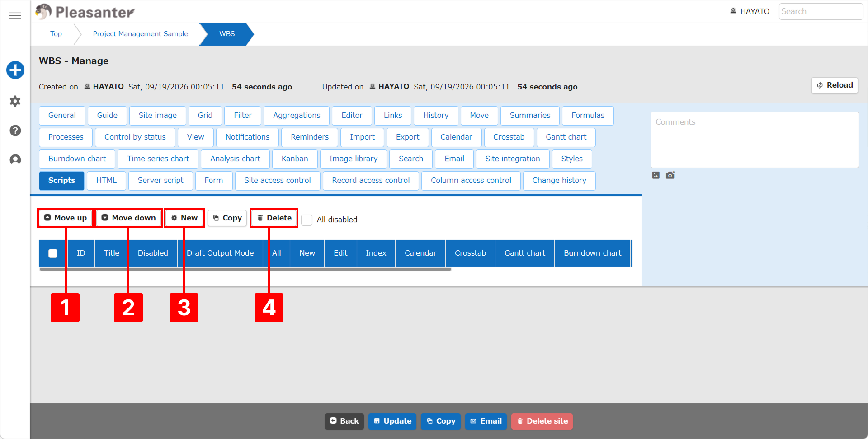Select the Scripts tab

[x=61, y=181]
